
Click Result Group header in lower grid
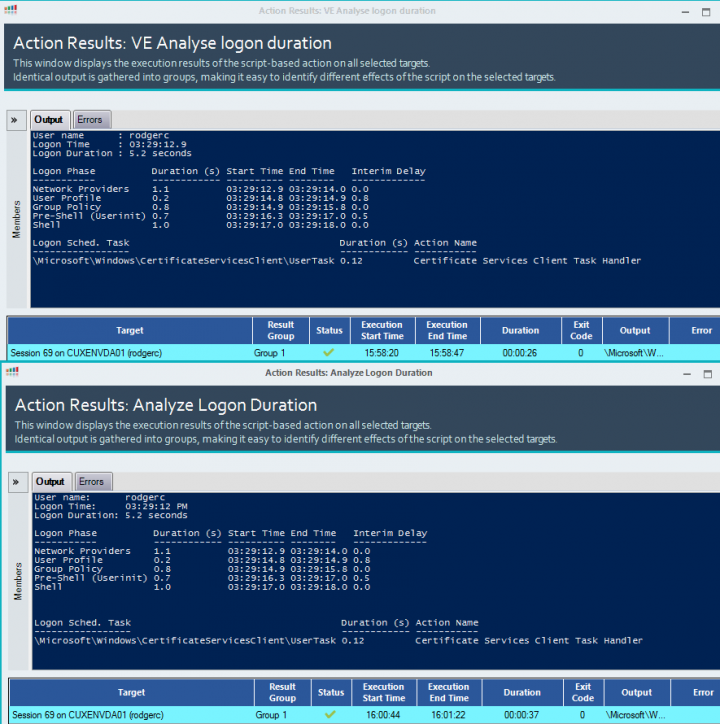(282, 692)
